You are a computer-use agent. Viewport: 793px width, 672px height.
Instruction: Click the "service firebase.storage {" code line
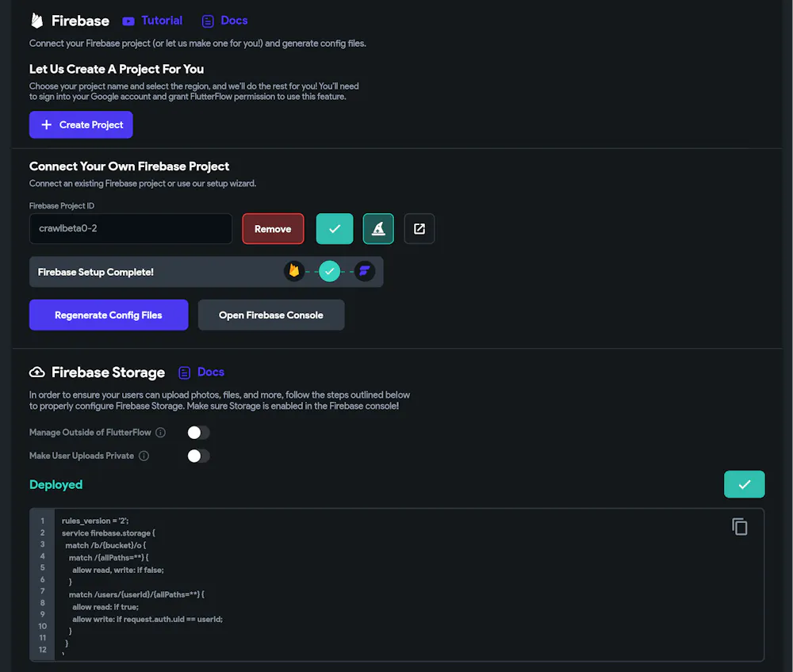pos(109,533)
